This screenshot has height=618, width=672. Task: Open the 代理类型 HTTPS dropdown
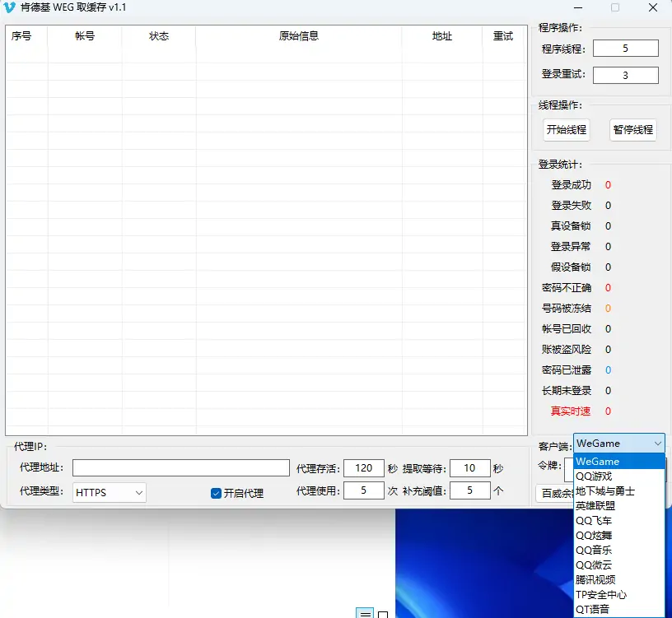tap(110, 493)
